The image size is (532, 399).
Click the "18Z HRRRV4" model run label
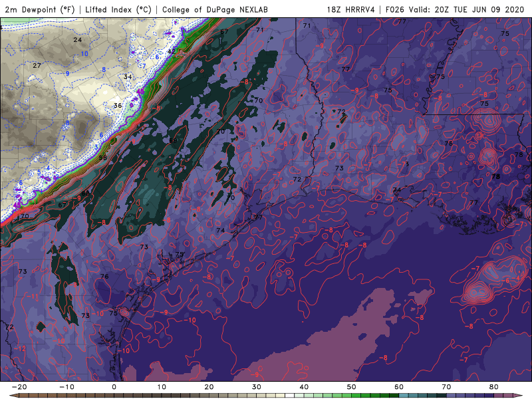tap(351, 9)
